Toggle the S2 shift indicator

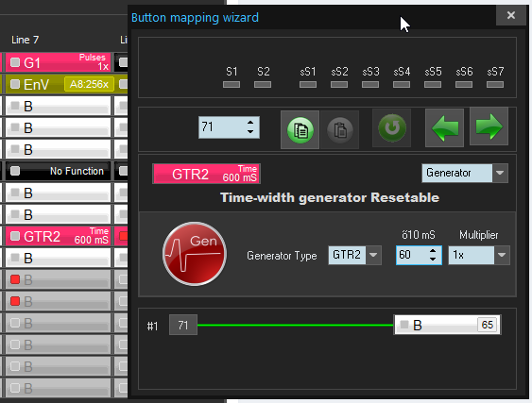point(263,84)
